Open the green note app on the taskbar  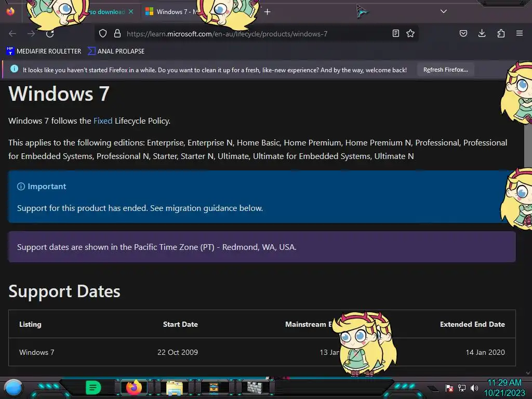coord(94,388)
